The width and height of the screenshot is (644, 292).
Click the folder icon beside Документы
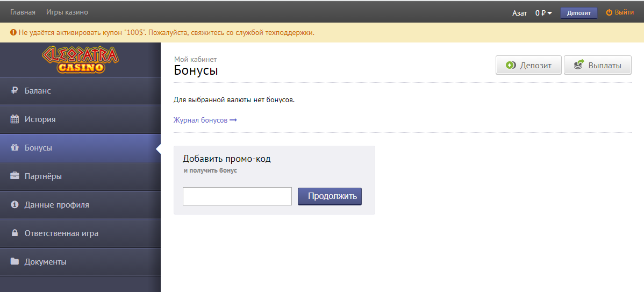pyautogui.click(x=15, y=262)
